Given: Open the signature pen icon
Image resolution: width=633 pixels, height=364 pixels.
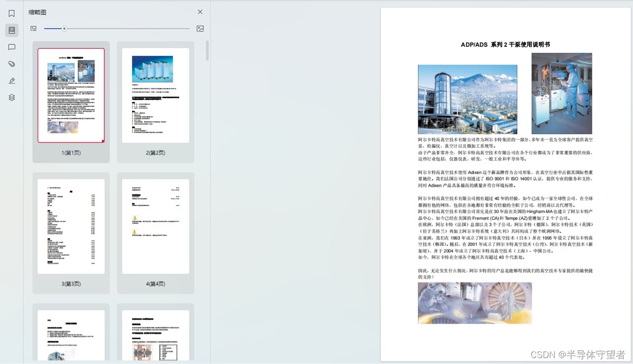Looking at the screenshot, I should click(x=12, y=81).
